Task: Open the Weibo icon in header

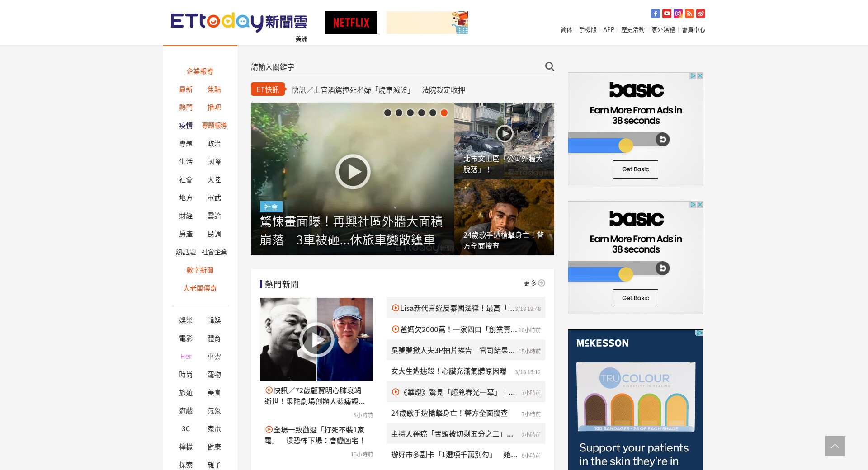Action: tap(700, 14)
